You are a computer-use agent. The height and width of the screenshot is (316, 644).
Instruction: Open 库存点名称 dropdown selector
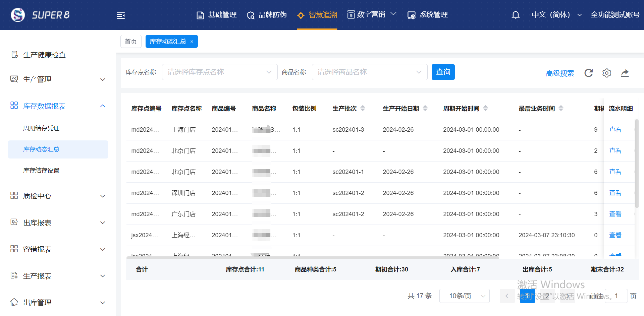[x=219, y=72]
